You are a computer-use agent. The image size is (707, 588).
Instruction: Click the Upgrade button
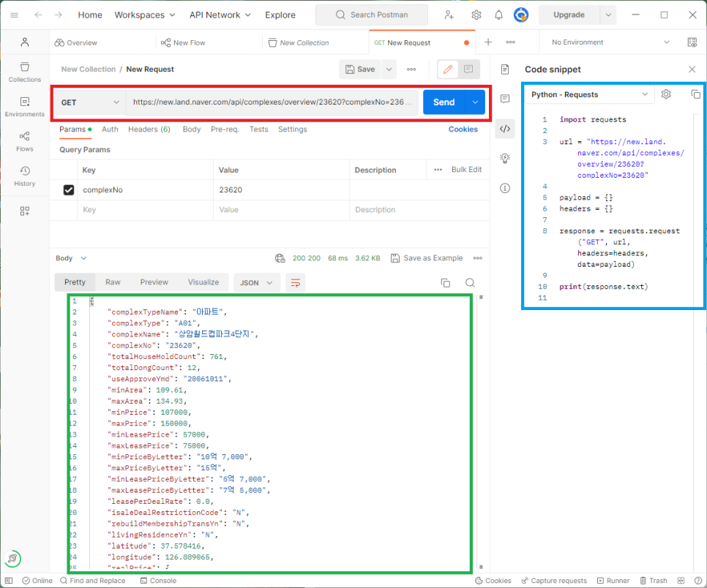tap(569, 15)
